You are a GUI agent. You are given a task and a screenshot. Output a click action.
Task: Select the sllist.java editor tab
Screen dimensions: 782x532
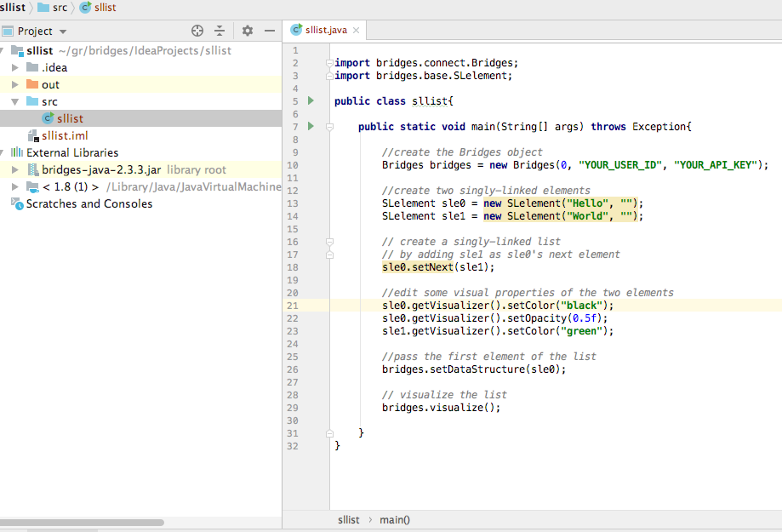pos(325,30)
